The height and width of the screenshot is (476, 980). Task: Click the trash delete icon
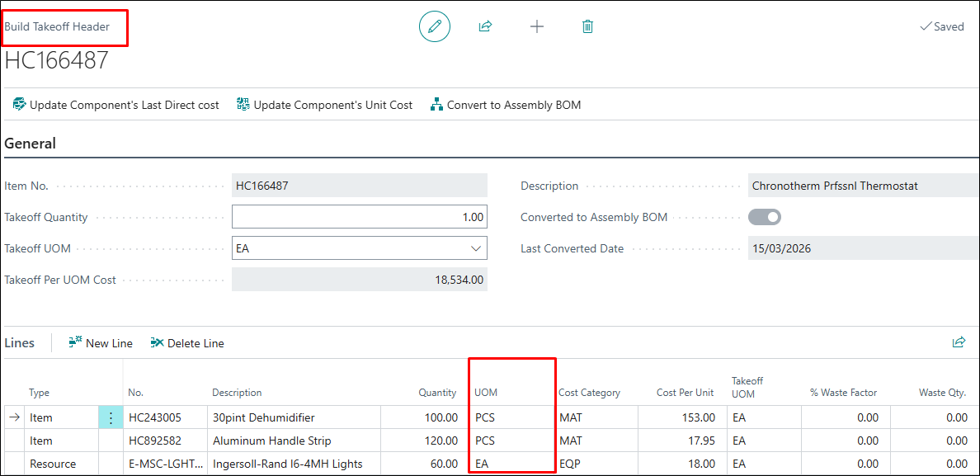(x=587, y=26)
